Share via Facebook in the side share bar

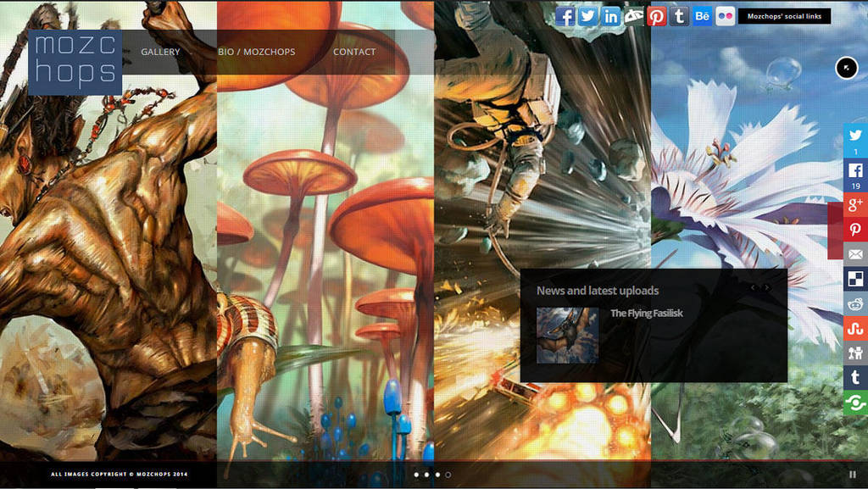tap(855, 175)
